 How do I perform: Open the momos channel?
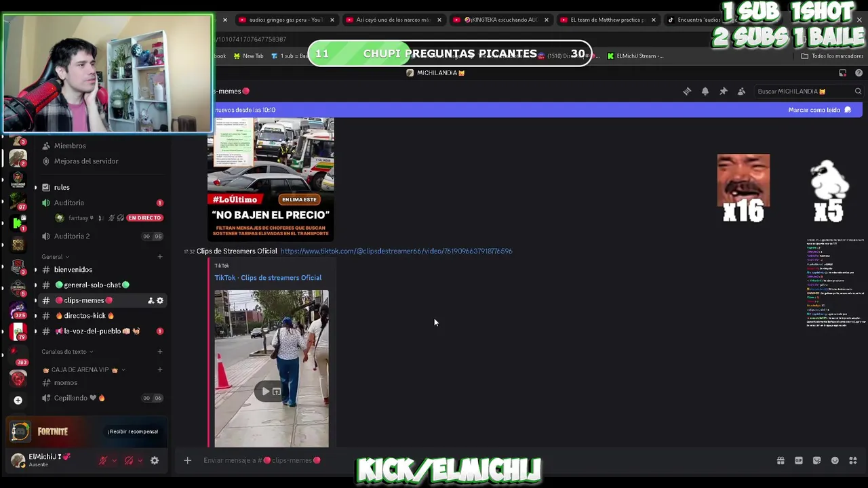point(66,382)
